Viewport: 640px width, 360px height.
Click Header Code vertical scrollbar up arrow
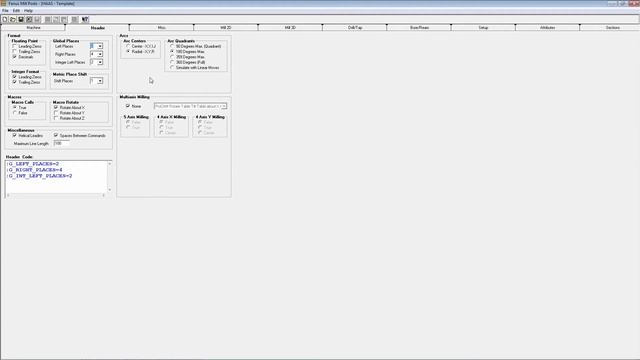109,164
